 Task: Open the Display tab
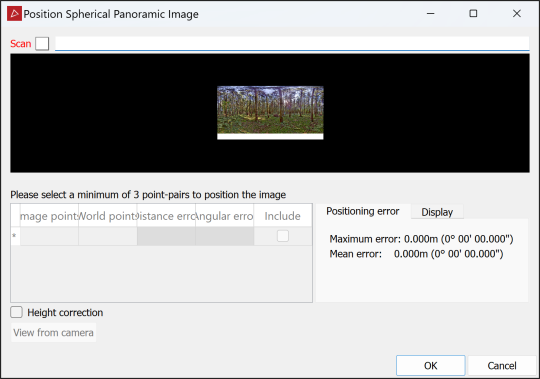437,212
